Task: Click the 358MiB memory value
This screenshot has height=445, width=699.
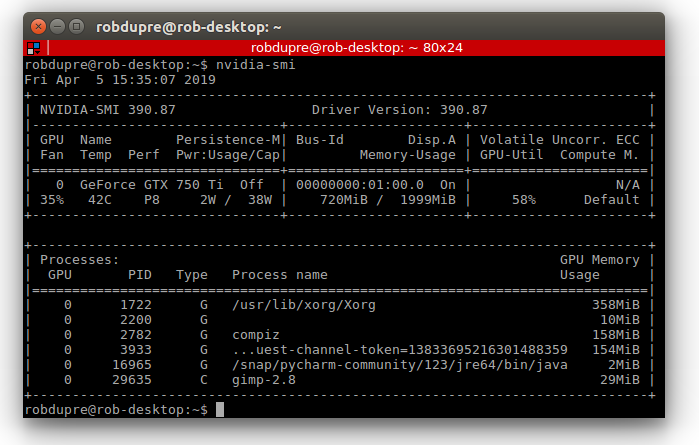Action: pyautogui.click(x=615, y=305)
